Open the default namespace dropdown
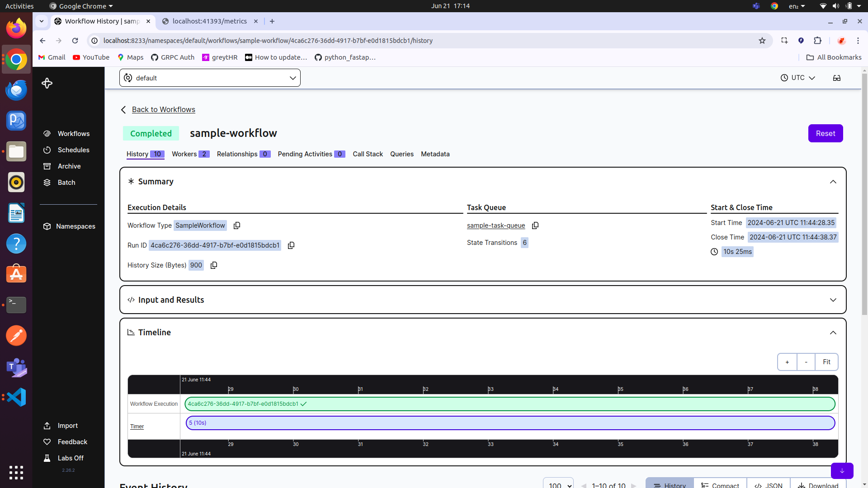The width and height of the screenshot is (868, 488). (210, 78)
